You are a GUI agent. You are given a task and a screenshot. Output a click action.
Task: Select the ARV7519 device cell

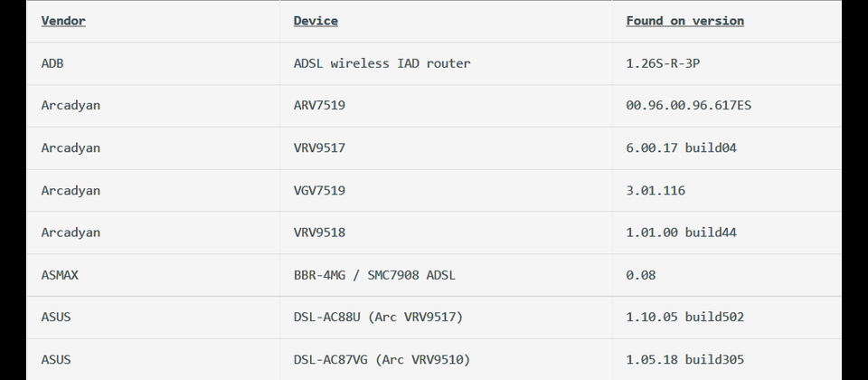[x=319, y=105]
